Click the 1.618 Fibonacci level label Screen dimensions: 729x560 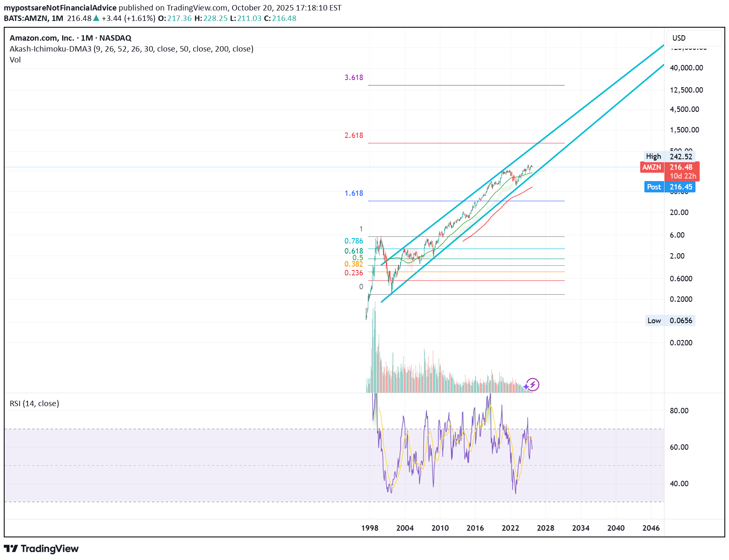pos(354,193)
